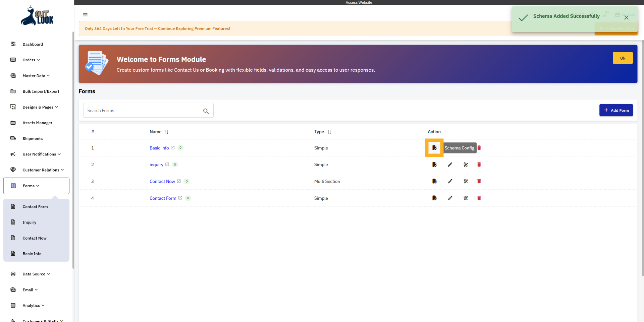Select the Shipments truck icon in sidebar
The height and width of the screenshot is (322, 644).
click(x=13, y=138)
